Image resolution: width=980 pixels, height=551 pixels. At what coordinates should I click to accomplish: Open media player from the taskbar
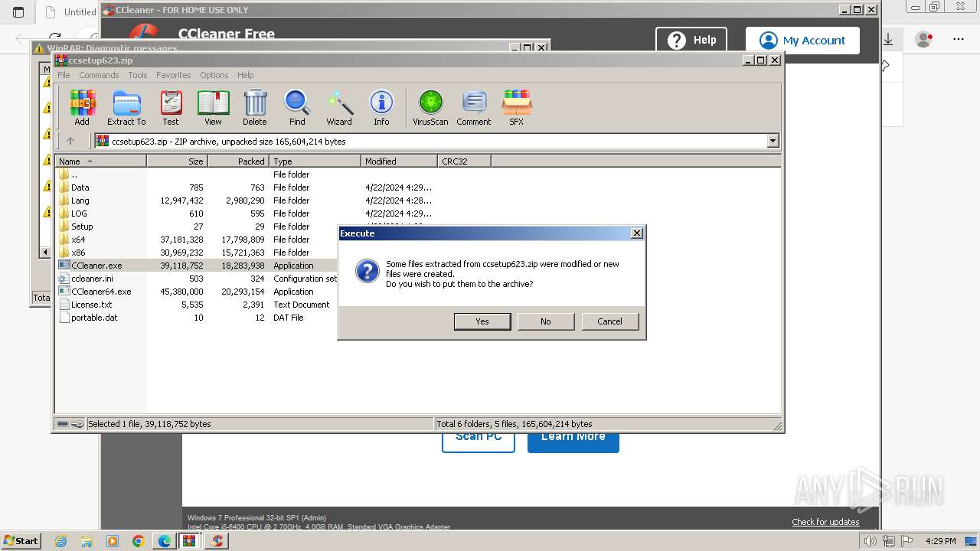point(113,541)
